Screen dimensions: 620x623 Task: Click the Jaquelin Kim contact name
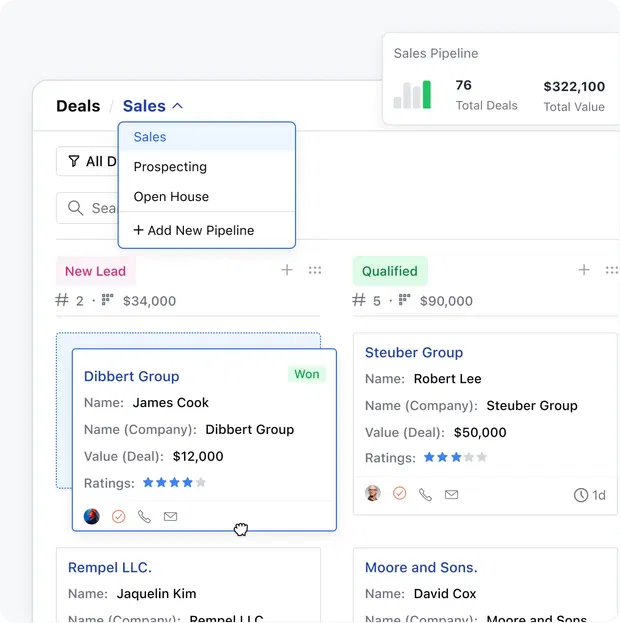point(157,594)
